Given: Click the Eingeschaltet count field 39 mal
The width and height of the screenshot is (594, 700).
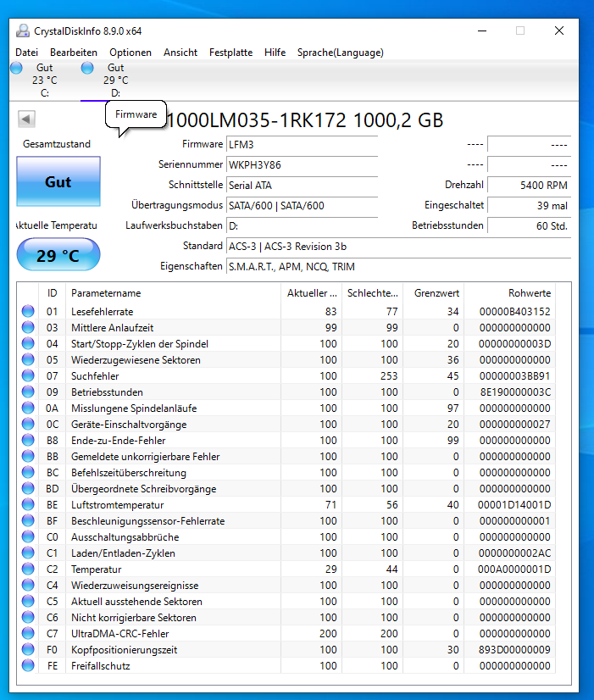Looking at the screenshot, I should pos(530,206).
